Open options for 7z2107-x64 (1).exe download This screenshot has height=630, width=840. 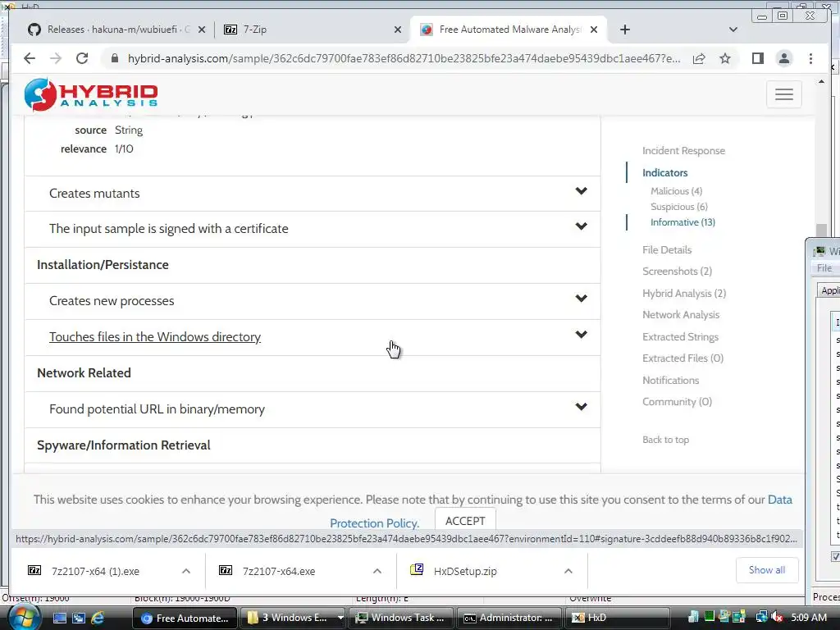pyautogui.click(x=186, y=571)
